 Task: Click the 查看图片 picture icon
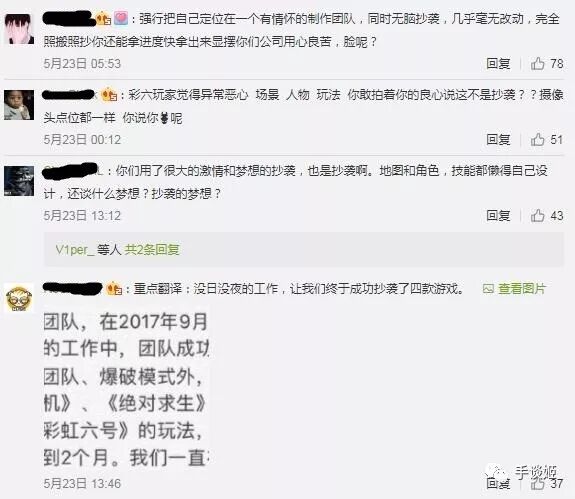488,289
